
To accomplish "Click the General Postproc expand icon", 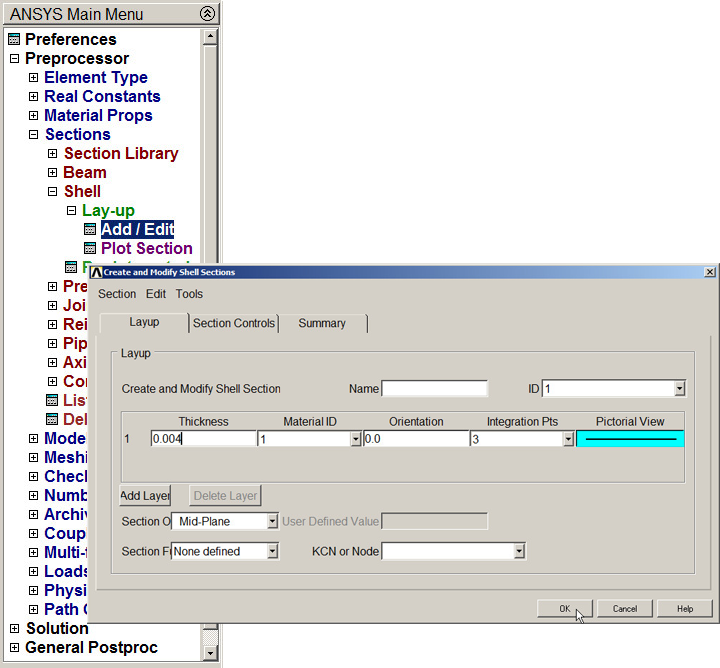I will click(x=14, y=648).
